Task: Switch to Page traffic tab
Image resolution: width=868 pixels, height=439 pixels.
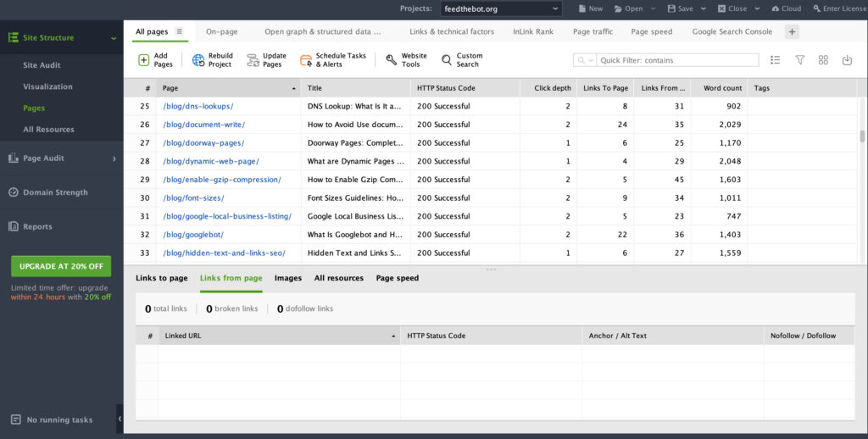Action: tap(593, 31)
